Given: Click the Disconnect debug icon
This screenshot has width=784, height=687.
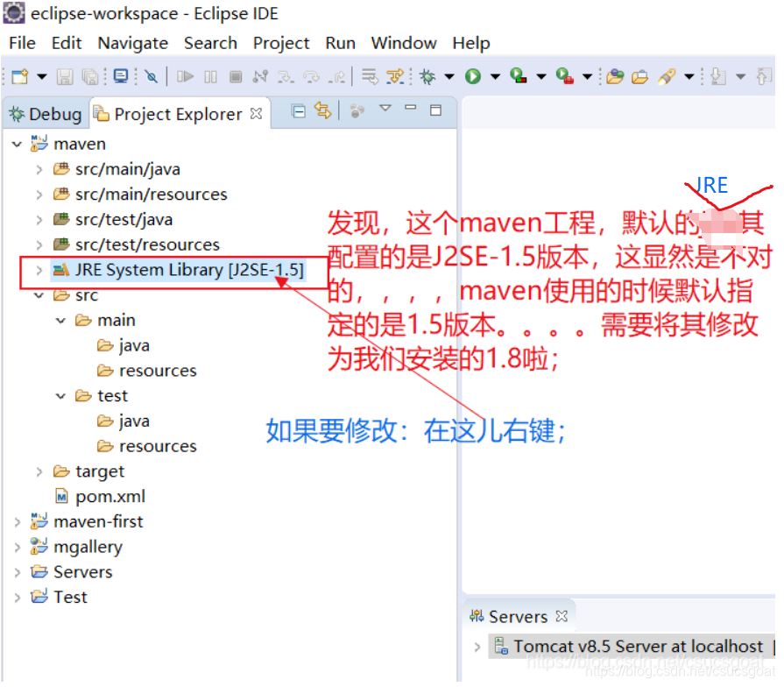Looking at the screenshot, I should [x=260, y=76].
